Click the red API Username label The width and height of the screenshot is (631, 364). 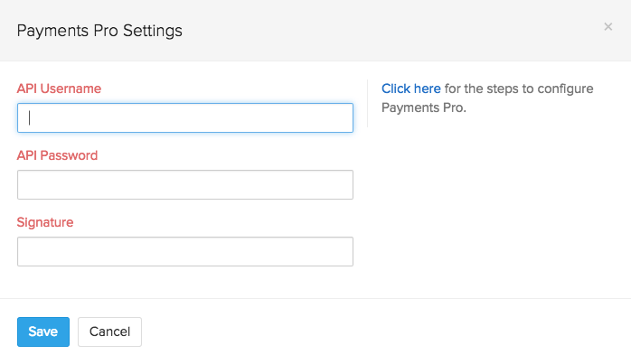[59, 89]
